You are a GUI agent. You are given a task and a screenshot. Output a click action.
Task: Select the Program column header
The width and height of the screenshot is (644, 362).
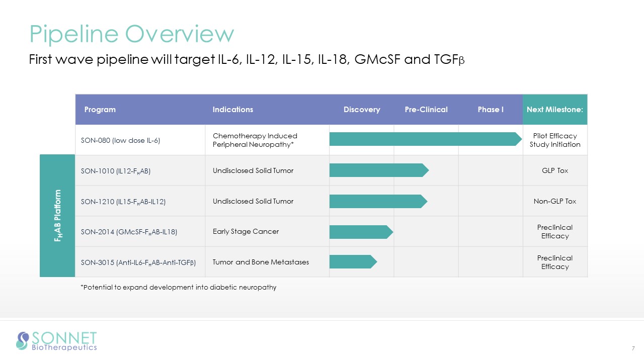(100, 110)
